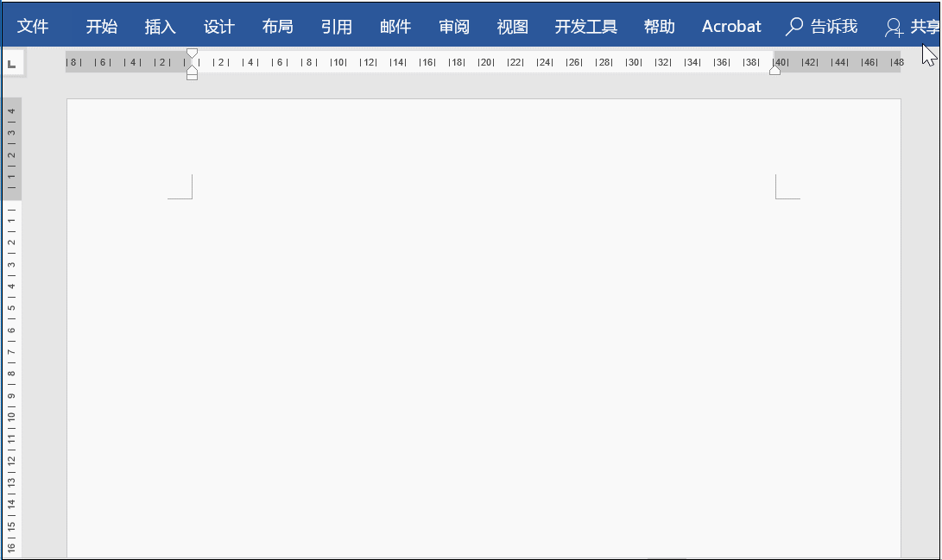The image size is (942, 560).
Task: Switch to the 视图 tab
Action: [x=513, y=27]
